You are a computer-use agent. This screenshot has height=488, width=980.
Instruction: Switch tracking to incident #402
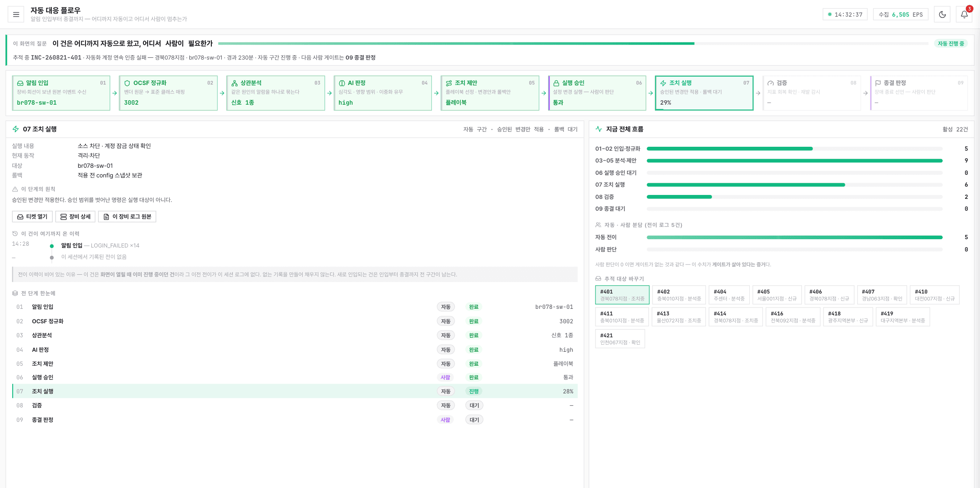[x=679, y=295]
